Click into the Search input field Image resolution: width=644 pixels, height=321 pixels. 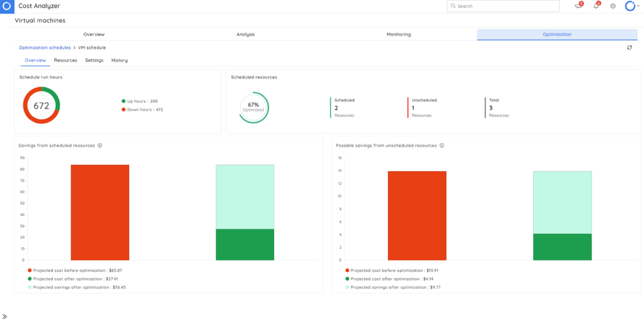tap(503, 6)
